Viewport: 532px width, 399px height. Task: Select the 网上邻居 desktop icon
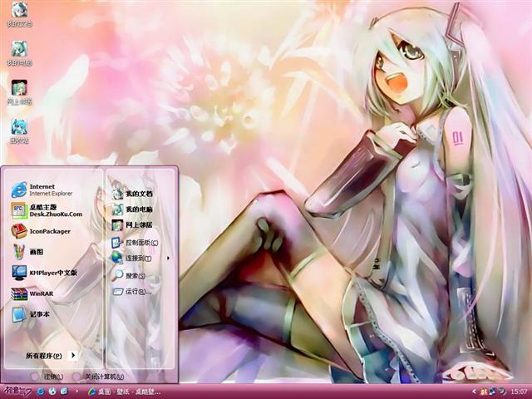click(x=19, y=92)
